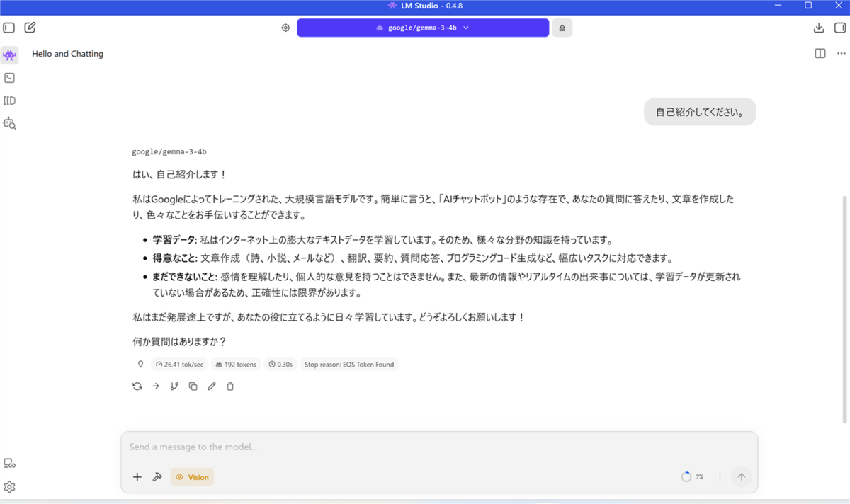Click the Stop reason: EOS Token Found badge
The height and width of the screenshot is (504, 850).
(x=349, y=365)
